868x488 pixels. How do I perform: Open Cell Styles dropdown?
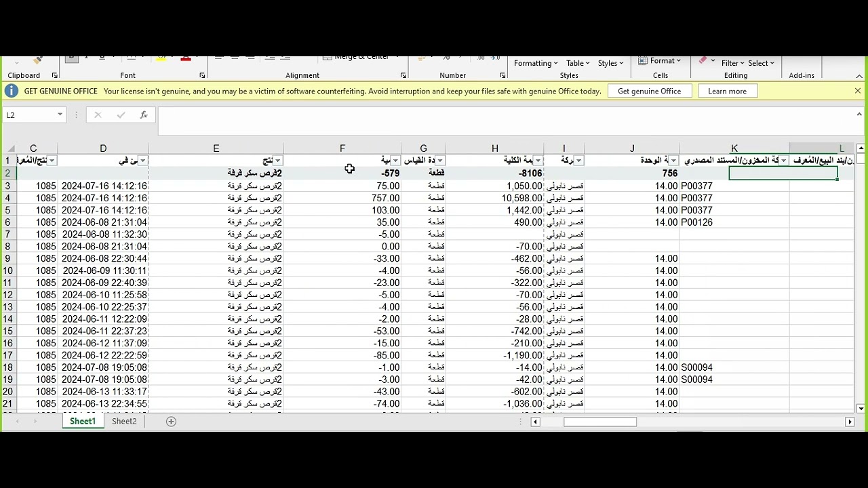pyautogui.click(x=610, y=63)
